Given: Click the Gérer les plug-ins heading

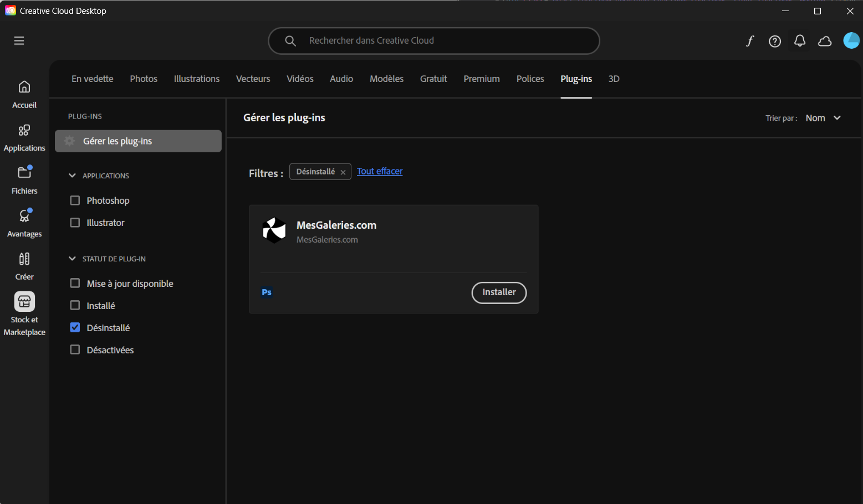Looking at the screenshot, I should tap(284, 117).
